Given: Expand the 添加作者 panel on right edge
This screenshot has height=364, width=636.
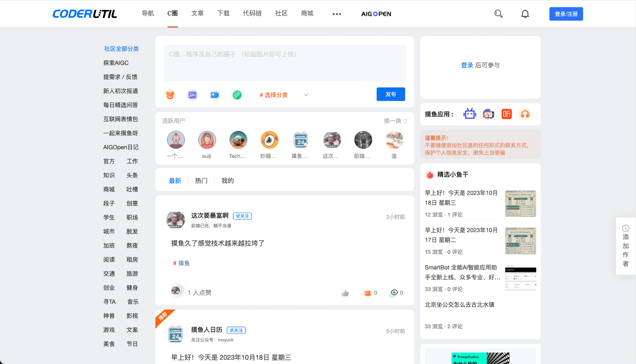Looking at the screenshot, I should pyautogui.click(x=625, y=246).
